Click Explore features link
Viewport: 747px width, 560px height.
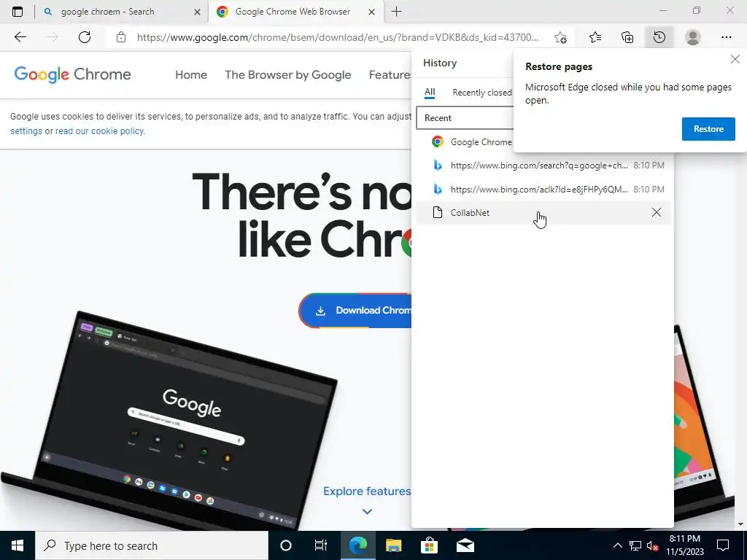pyautogui.click(x=367, y=491)
